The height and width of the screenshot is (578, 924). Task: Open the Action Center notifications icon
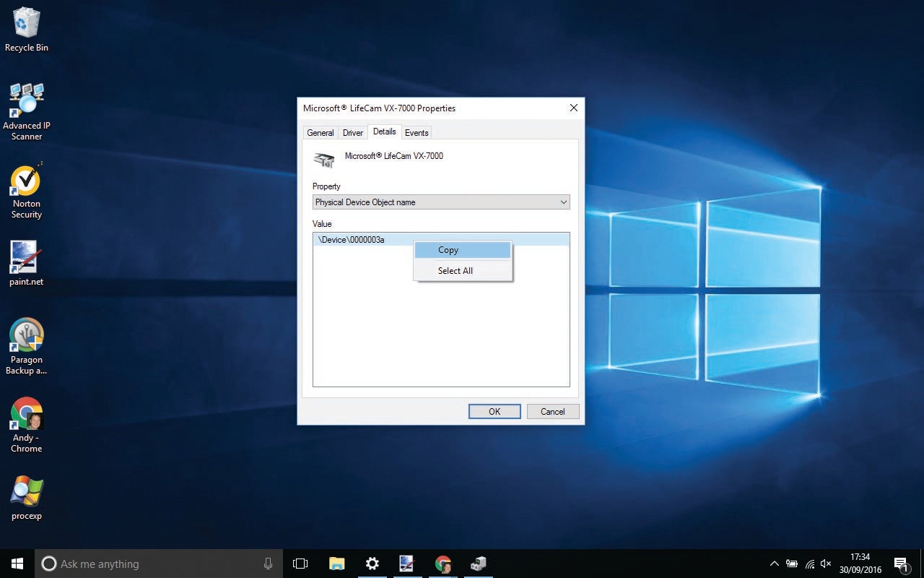coord(902,564)
